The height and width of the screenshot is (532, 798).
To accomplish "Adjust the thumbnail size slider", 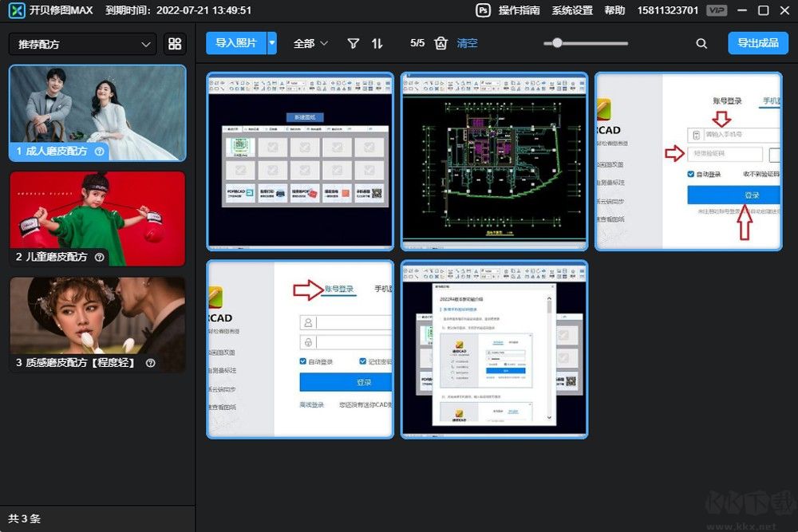I will 557,43.
